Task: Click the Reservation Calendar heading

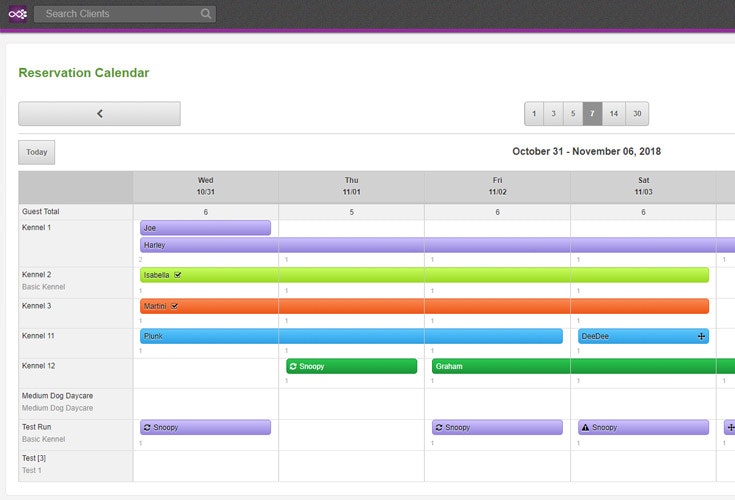Action: (x=84, y=73)
